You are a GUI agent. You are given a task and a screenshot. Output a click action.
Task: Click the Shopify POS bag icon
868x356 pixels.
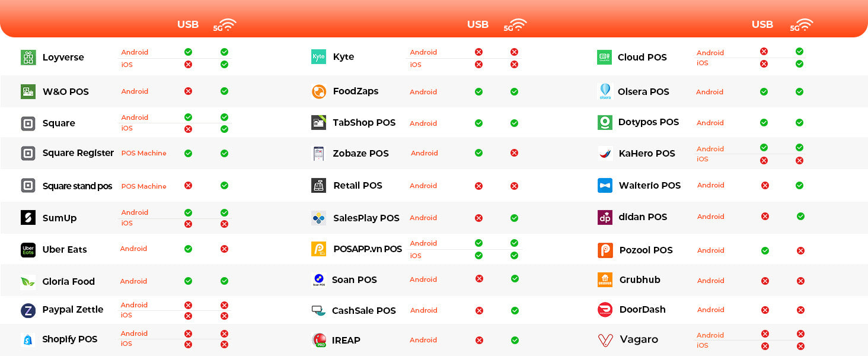tap(28, 339)
